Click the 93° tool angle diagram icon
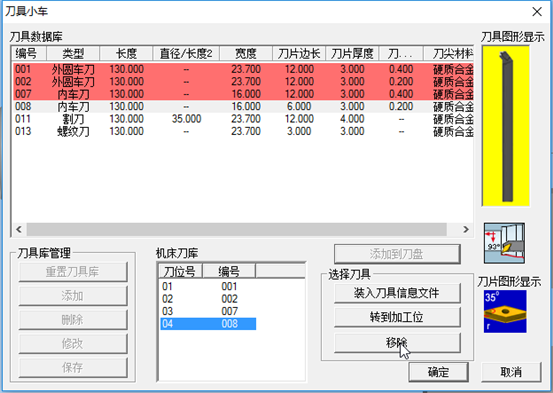Image resolution: width=553 pixels, height=393 pixels. pos(504,243)
